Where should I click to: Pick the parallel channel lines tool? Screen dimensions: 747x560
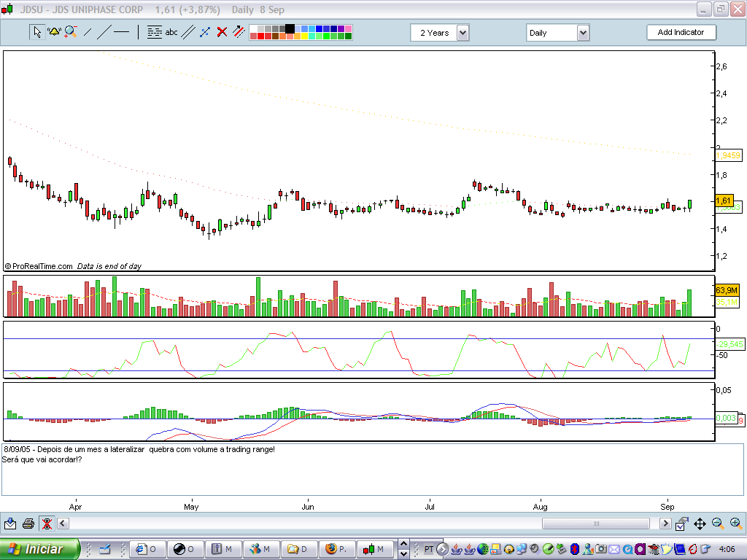coord(188,32)
